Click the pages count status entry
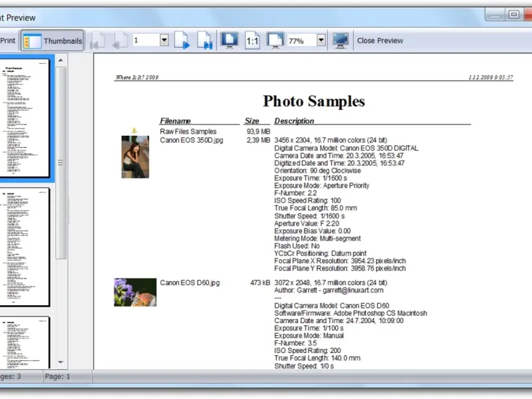 [x=10, y=376]
